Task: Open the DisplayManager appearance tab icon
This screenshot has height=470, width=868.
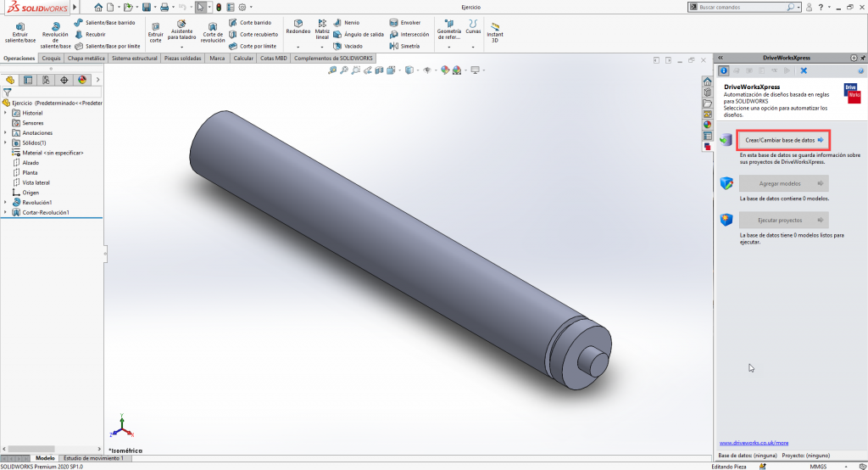Action: click(82, 80)
